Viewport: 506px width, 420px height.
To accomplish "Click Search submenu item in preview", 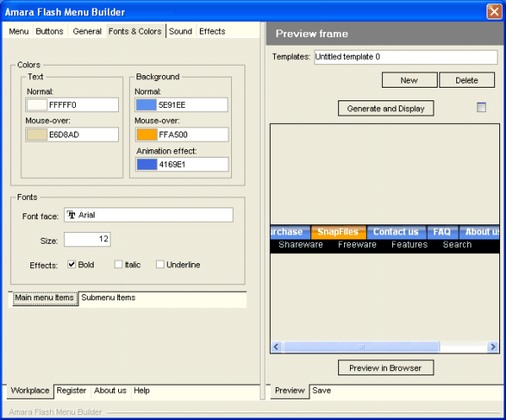I will [457, 245].
